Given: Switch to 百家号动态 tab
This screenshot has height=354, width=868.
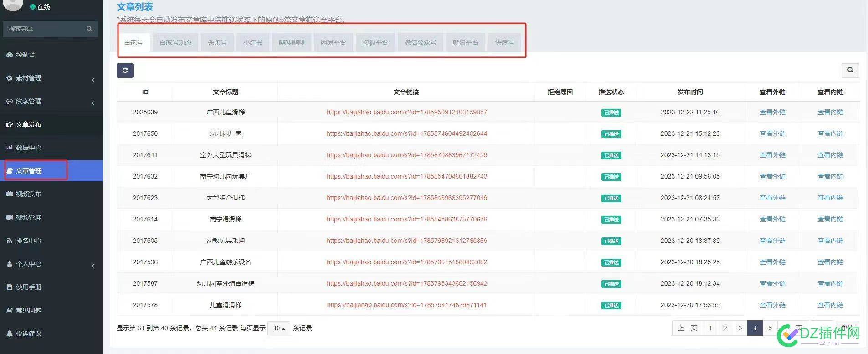Looking at the screenshot, I should [x=175, y=42].
